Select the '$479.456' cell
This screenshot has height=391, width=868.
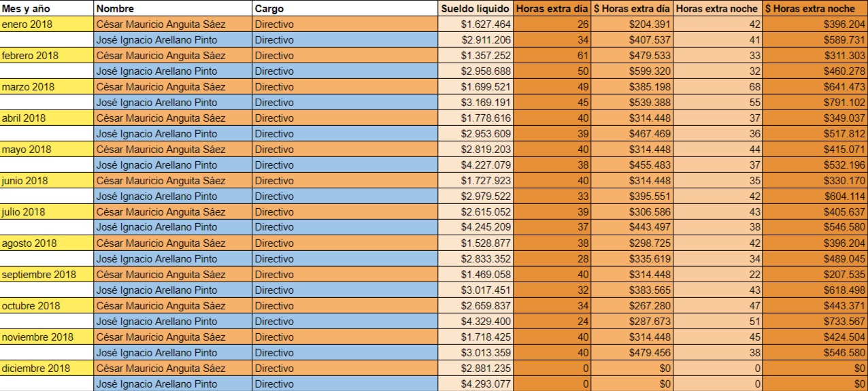pyautogui.click(x=632, y=353)
